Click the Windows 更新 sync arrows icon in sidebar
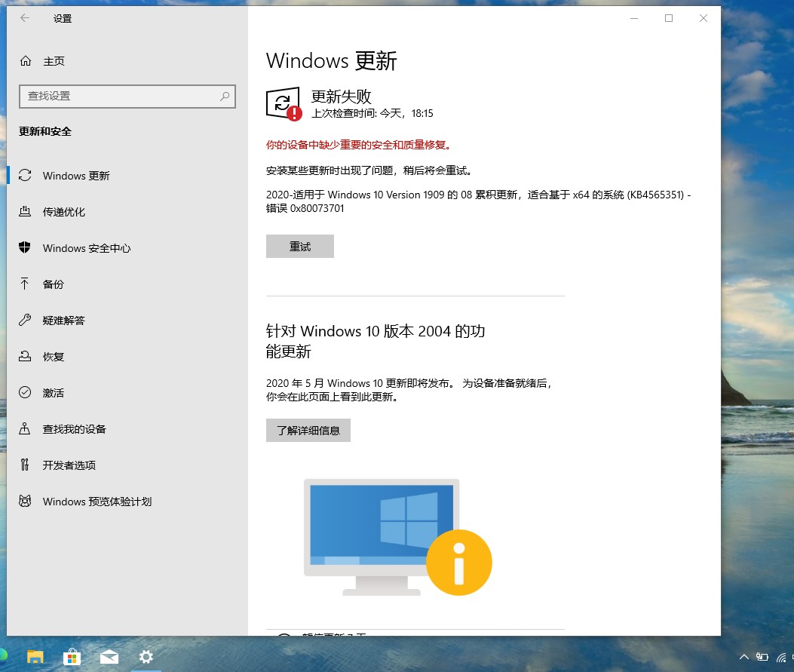This screenshot has height=672, width=794. click(25, 175)
